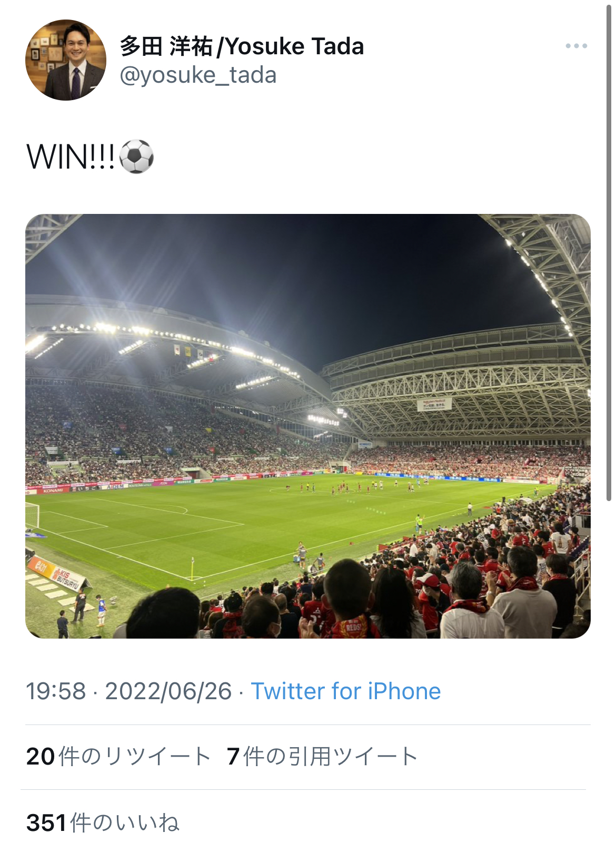Open the @yosuke_tada handle link
616x852 pixels.
(198, 75)
